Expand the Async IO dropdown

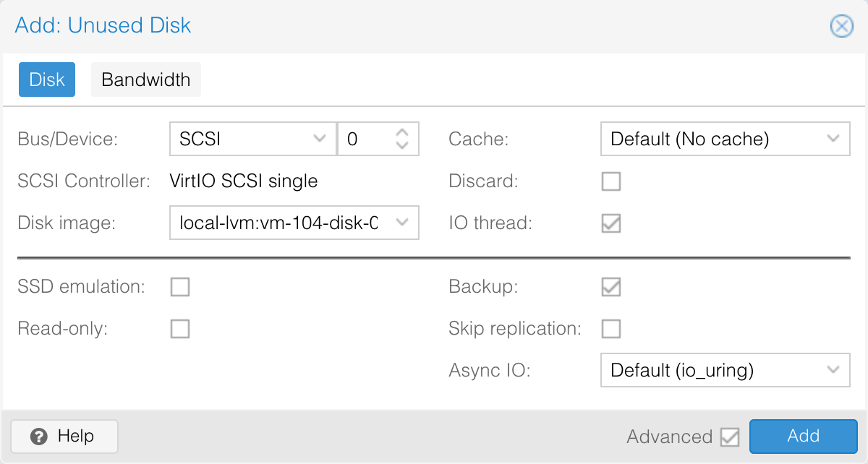(x=833, y=371)
